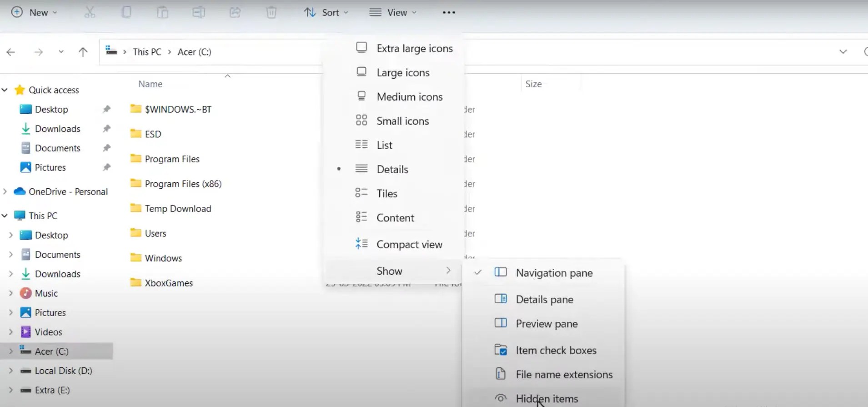Click the Rename icon in toolbar
868x407 pixels.
[x=199, y=12]
